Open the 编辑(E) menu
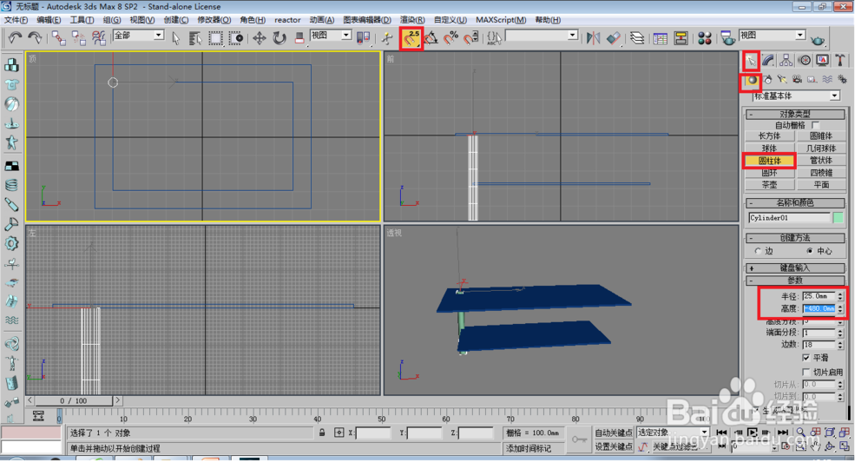The height and width of the screenshot is (469, 868). (x=49, y=20)
